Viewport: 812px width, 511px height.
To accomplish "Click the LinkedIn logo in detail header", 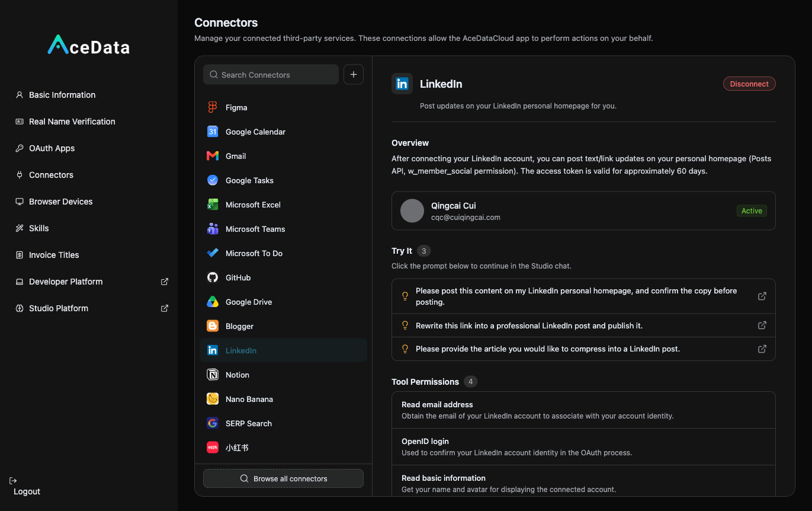I will (402, 84).
